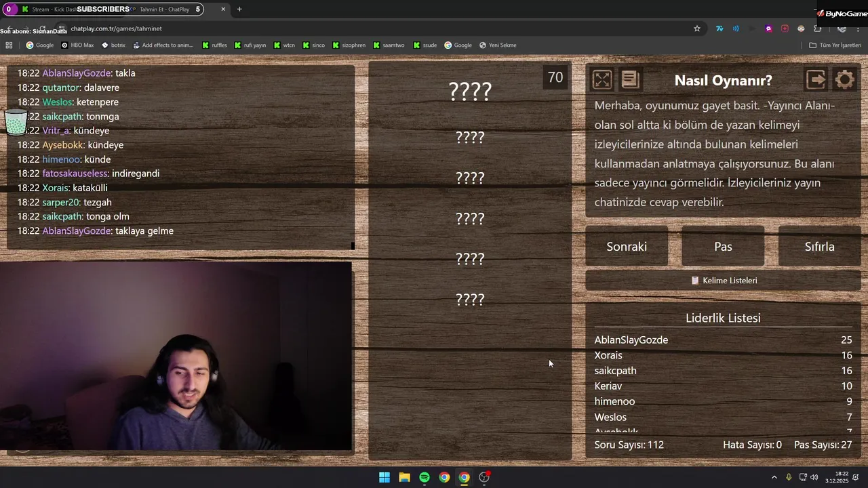The height and width of the screenshot is (488, 868).
Task: Click the Sıfırla button
Action: (x=819, y=247)
